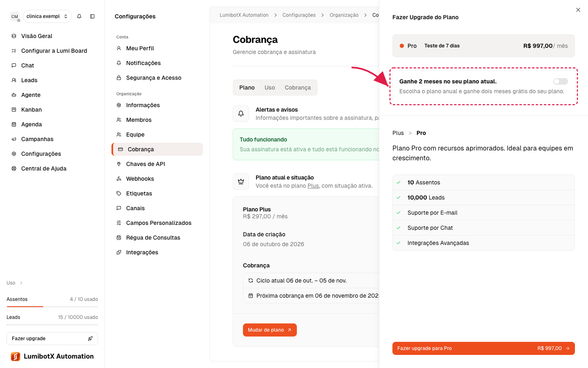Click the Visão Geral icon
Image resolution: width=588 pixels, height=368 pixels.
pos(14,36)
